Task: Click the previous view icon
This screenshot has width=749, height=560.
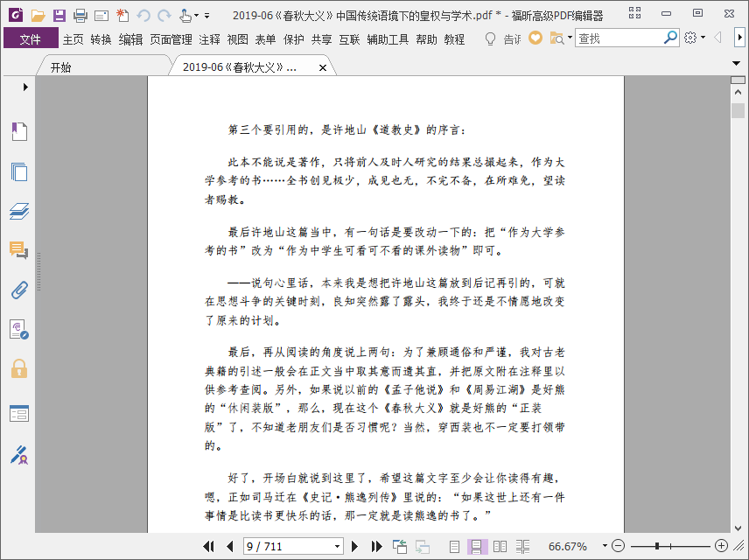Action: 400,546
